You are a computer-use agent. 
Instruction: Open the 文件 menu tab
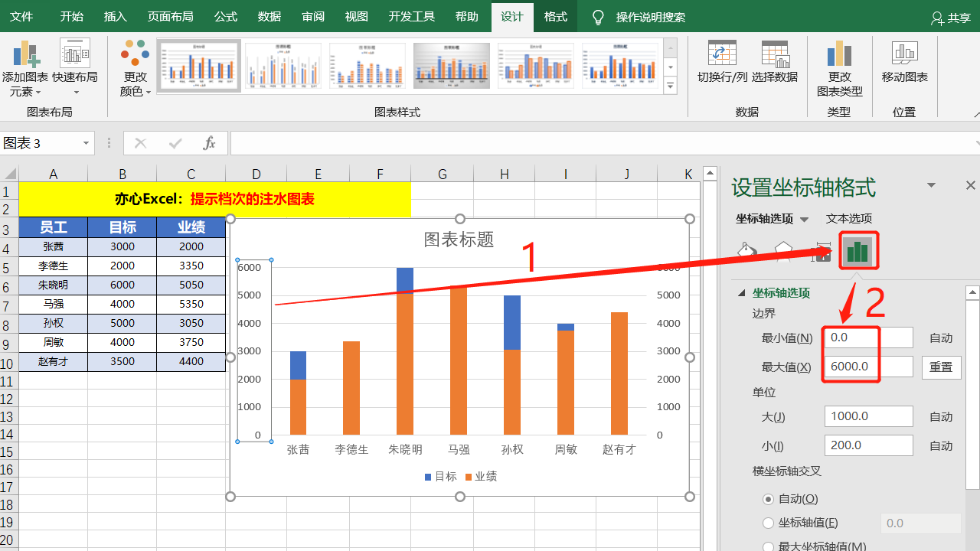(21, 17)
